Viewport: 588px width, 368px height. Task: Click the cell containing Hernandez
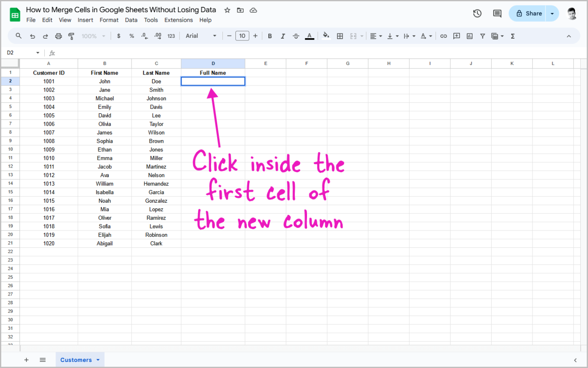coord(156,184)
